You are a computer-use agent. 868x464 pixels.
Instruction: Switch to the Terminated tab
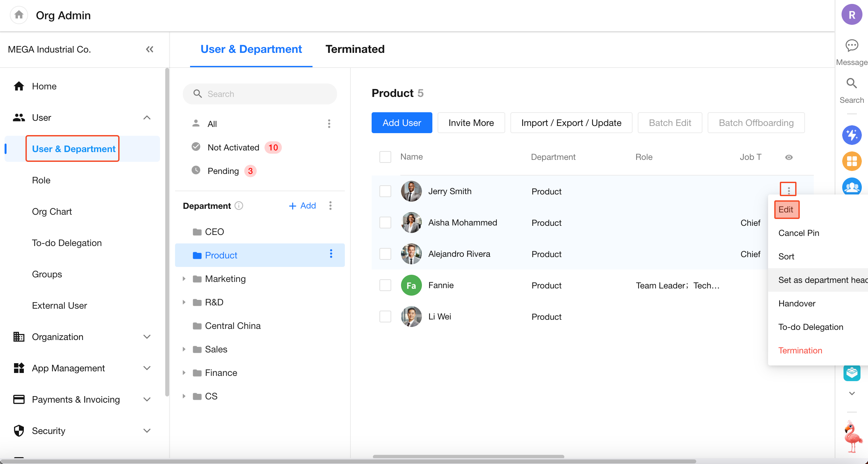point(355,49)
